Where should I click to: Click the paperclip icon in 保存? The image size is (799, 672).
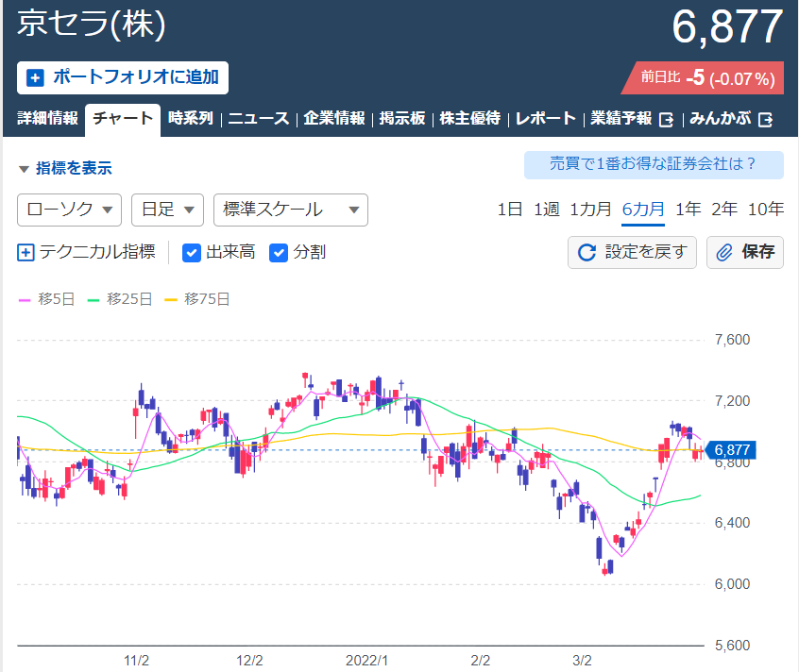pyautogui.click(x=724, y=252)
